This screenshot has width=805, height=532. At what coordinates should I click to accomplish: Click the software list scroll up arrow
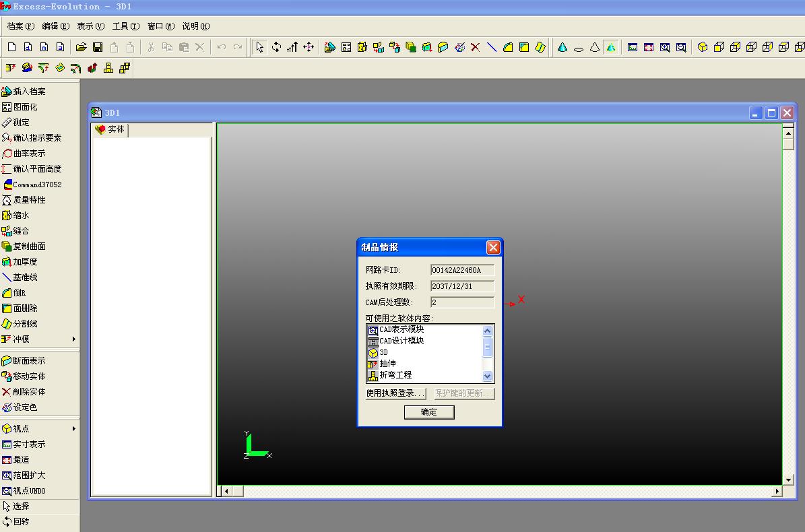(x=488, y=331)
